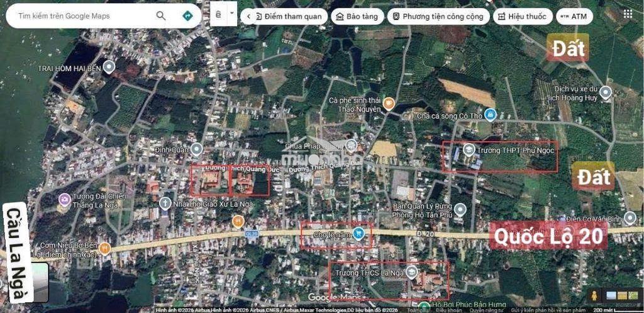Click the Ban Quản Lý Rừng Phòng Hộ pin
The width and height of the screenshot is (644, 313).
click(460, 209)
